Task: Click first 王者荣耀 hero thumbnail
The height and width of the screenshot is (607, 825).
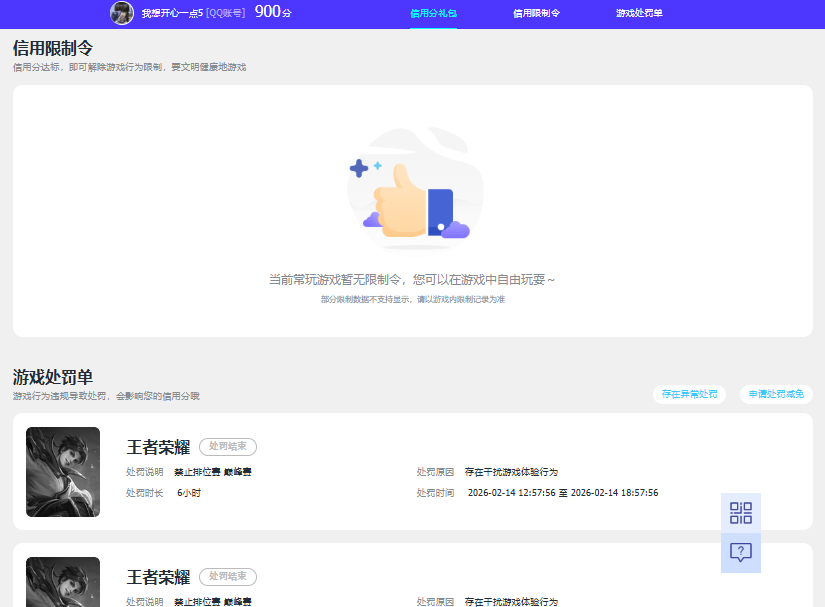Action: click(x=63, y=471)
